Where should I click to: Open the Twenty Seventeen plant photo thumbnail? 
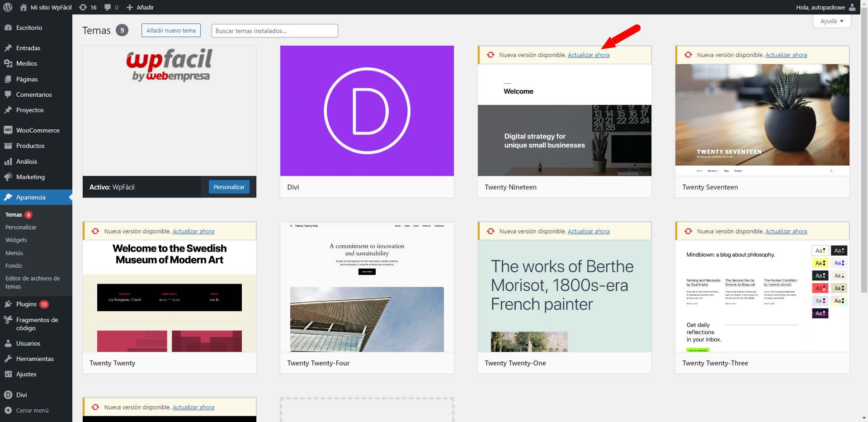[x=762, y=120]
